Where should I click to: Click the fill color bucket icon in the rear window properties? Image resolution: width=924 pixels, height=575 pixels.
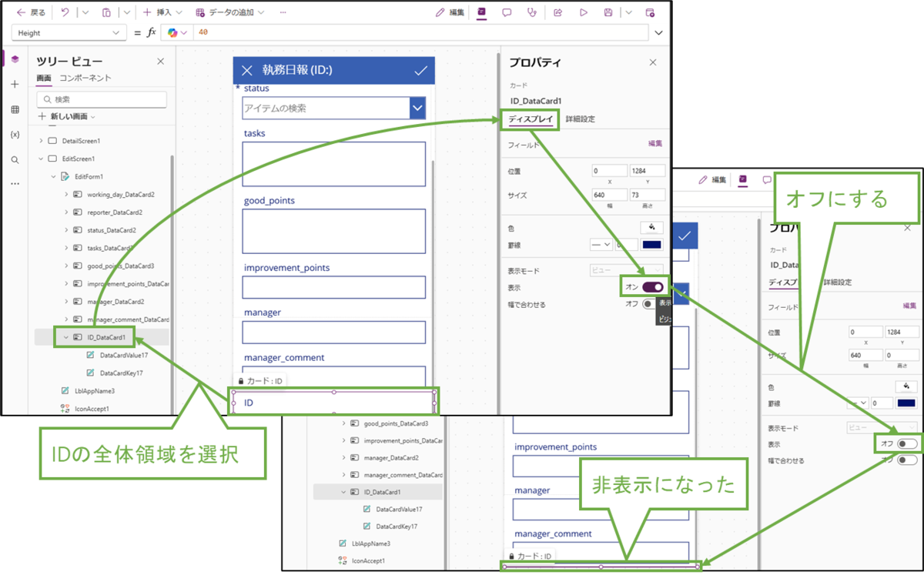pos(906,386)
